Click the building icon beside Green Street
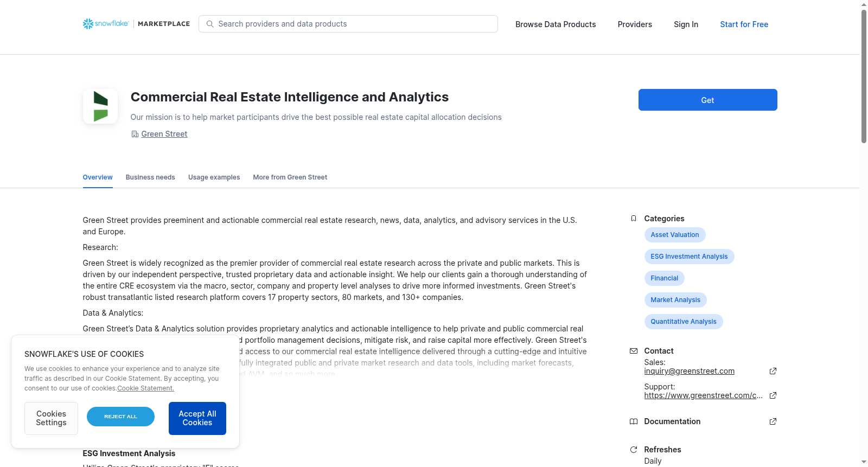This screenshot has height=467, width=868. (x=135, y=134)
